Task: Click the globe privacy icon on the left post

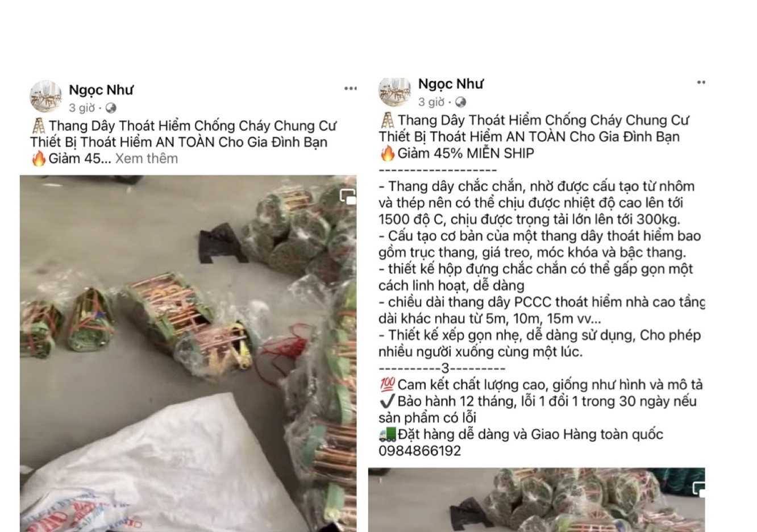Action: [111, 108]
